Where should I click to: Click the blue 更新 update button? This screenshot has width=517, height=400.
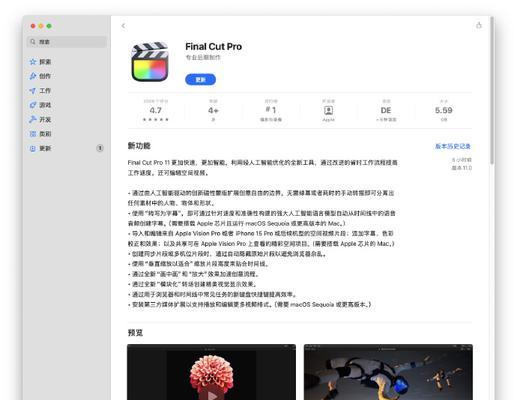tap(200, 80)
